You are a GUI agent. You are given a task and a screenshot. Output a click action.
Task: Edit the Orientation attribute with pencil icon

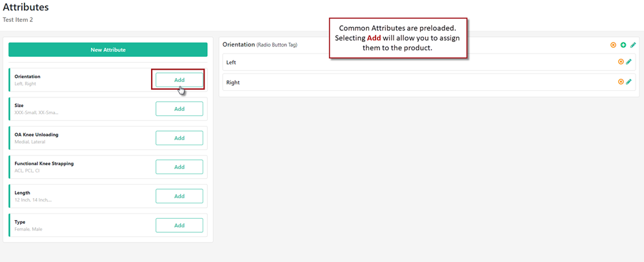point(633,45)
